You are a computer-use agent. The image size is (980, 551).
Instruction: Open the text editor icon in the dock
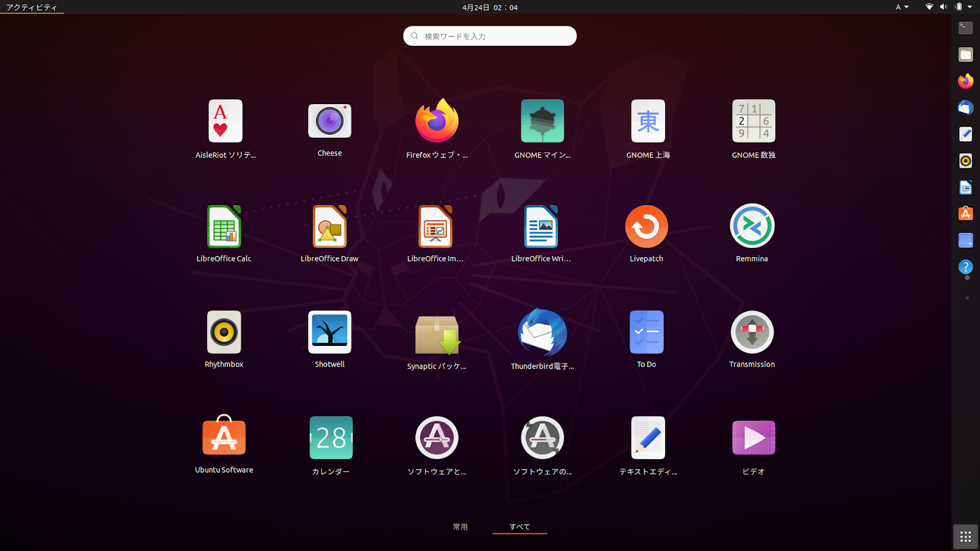click(966, 134)
